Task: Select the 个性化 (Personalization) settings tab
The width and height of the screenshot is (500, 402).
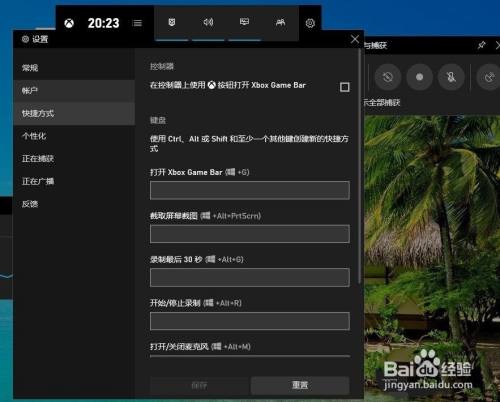Action: pos(74,136)
